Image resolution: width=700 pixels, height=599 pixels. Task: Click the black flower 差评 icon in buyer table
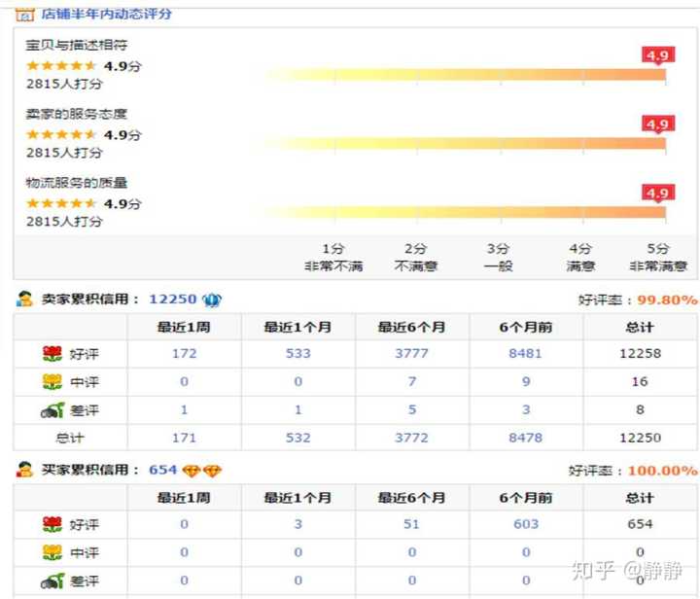coord(52,581)
